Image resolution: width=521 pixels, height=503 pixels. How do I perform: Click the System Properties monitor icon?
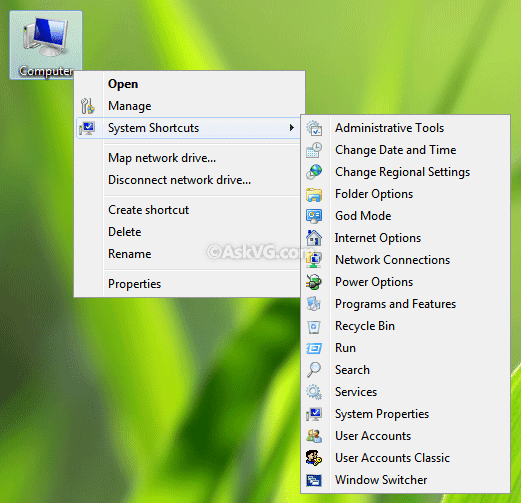tap(314, 414)
